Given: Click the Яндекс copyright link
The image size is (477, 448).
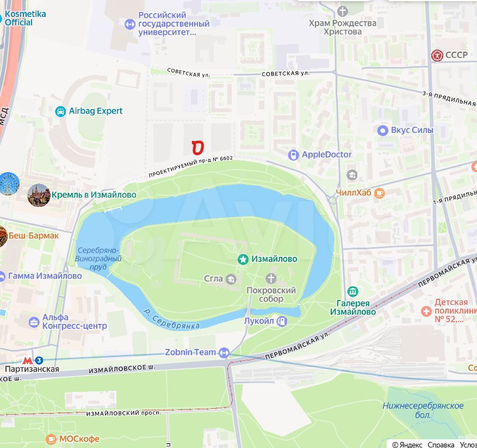Looking at the screenshot, I should pyautogui.click(x=407, y=445).
